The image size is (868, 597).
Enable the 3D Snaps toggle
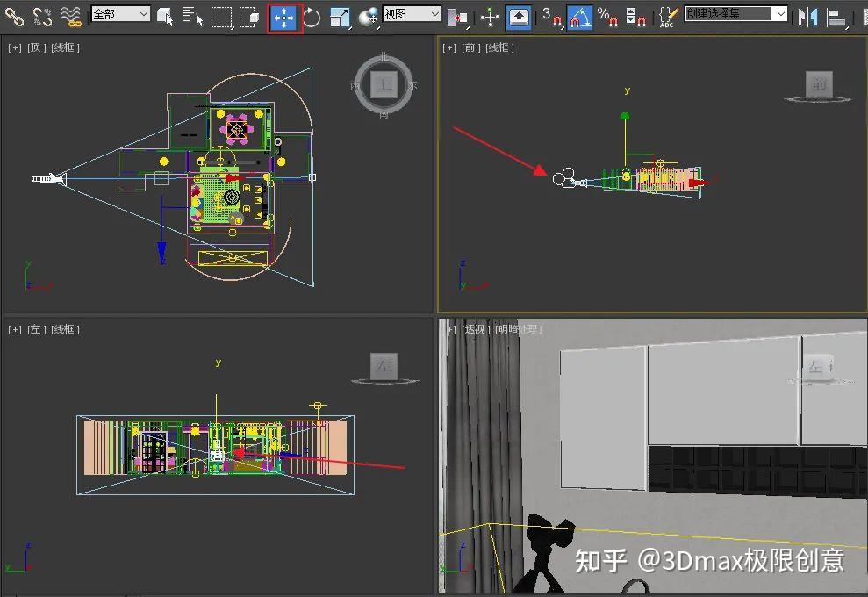click(x=551, y=14)
